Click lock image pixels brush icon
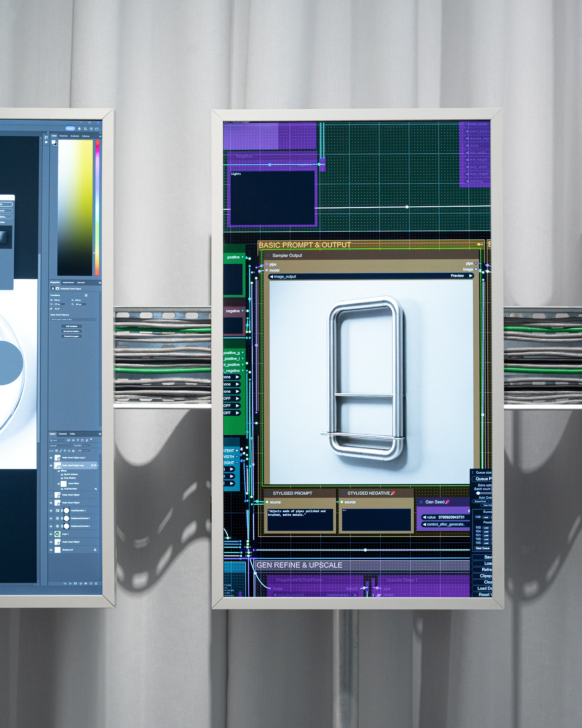 (61, 451)
